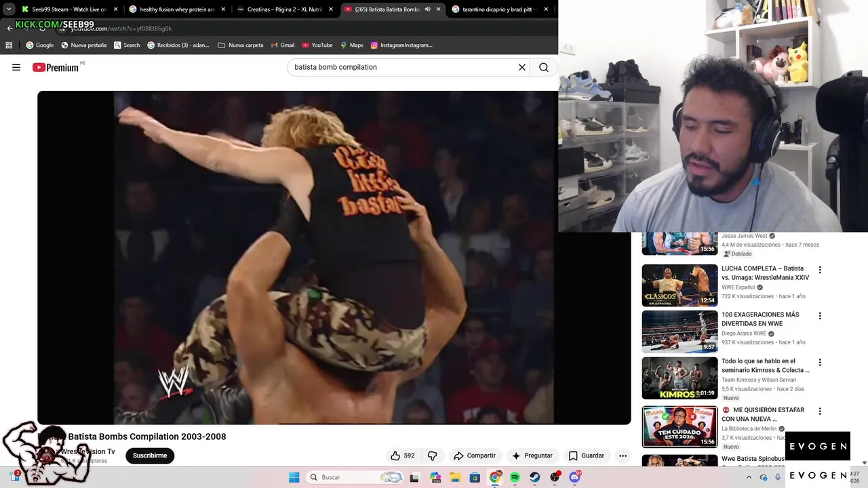The image size is (868, 488).
Task: Open OBS Studio from the taskbar
Action: tap(555, 477)
